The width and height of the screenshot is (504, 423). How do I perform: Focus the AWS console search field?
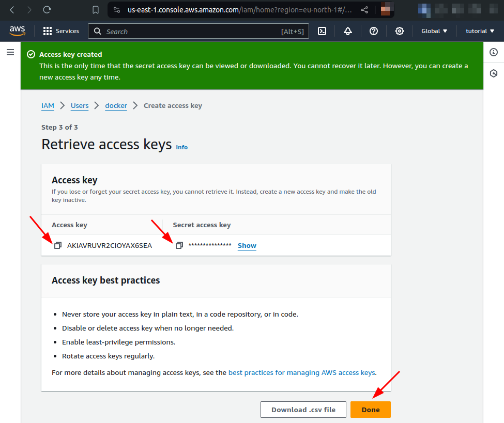[198, 31]
